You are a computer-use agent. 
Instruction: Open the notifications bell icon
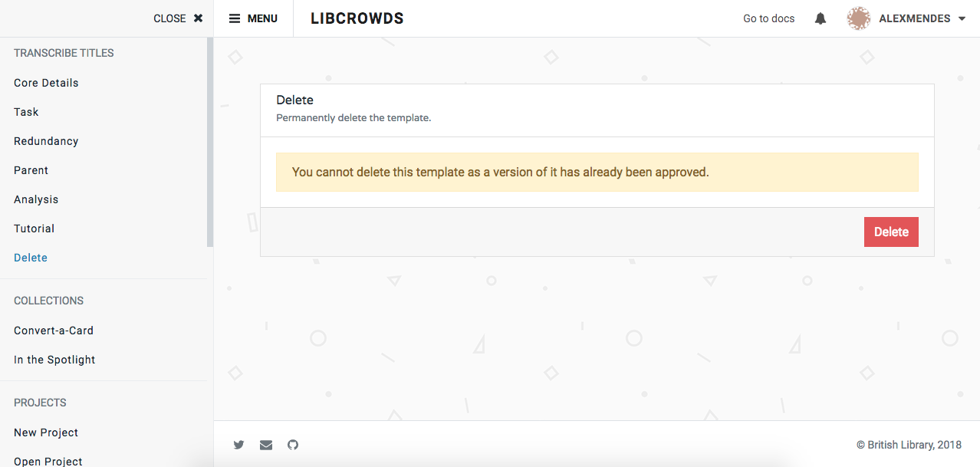coord(820,18)
